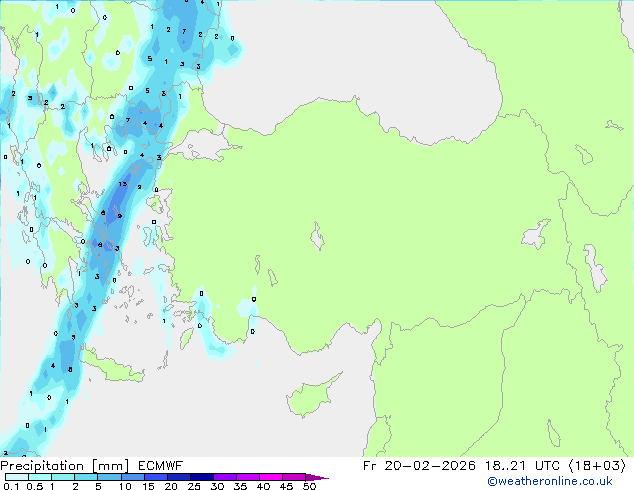Screen dimensions: 634x490
Task: Click the 35–40 mm legend swatch
Action: [x=247, y=477]
